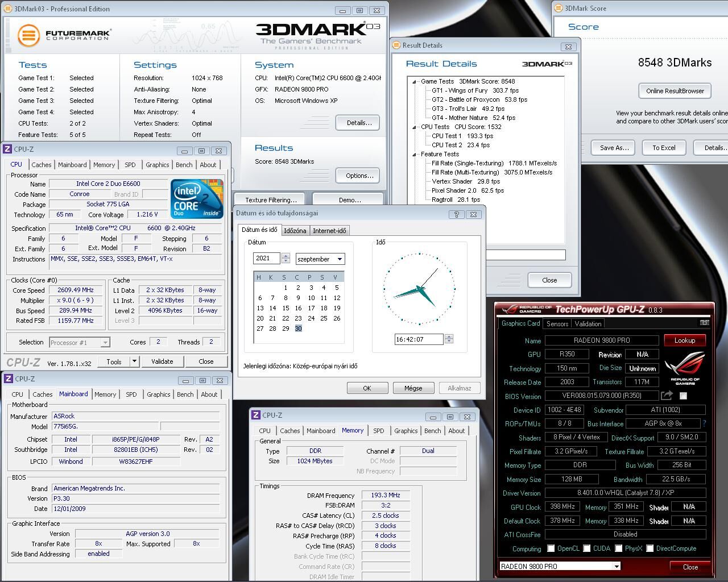Click the Options... button in 3DMark03
This screenshot has width=728, height=582.
pyautogui.click(x=359, y=176)
